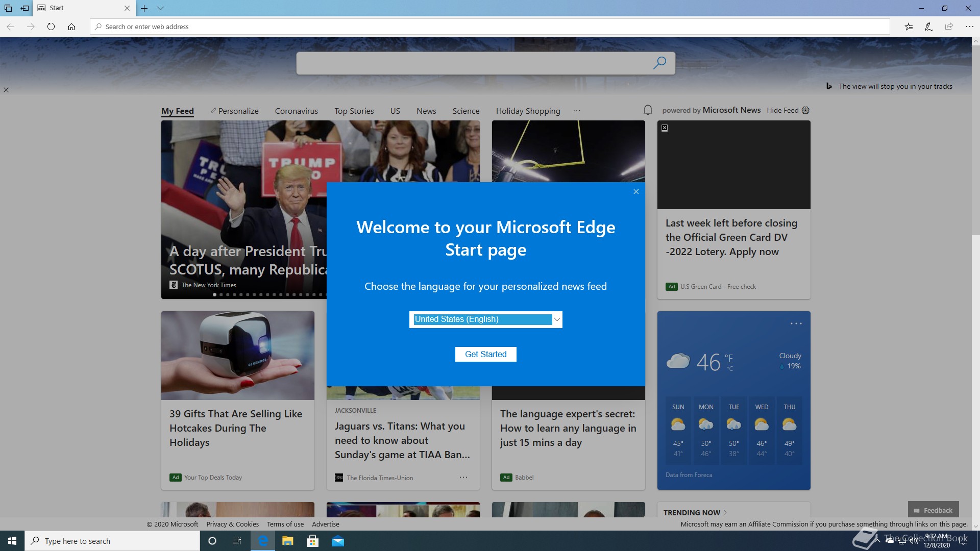The height and width of the screenshot is (551, 980).
Task: Switch to Top Stories tab
Action: click(x=354, y=111)
